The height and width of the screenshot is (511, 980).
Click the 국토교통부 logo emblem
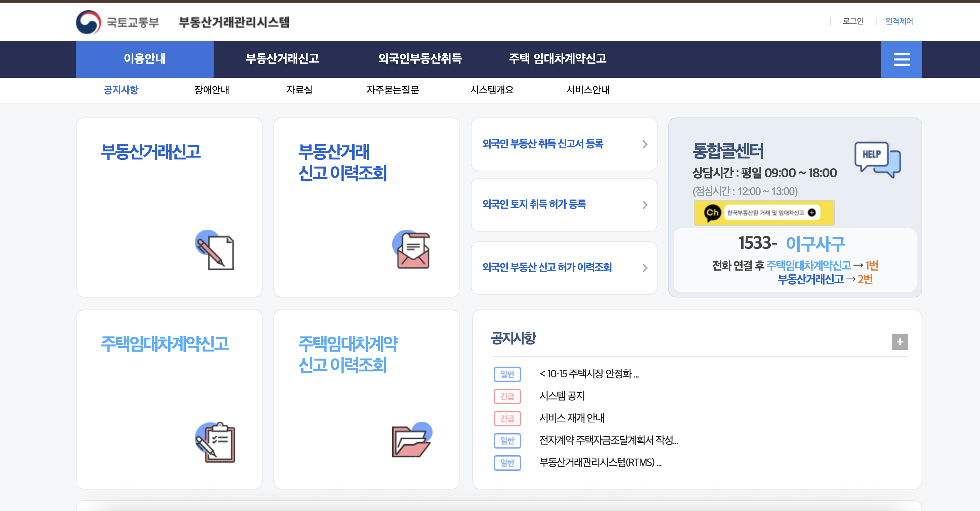[88, 22]
